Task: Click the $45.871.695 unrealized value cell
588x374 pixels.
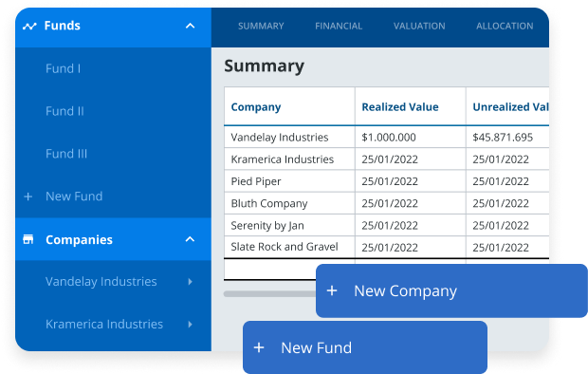Action: 507,137
